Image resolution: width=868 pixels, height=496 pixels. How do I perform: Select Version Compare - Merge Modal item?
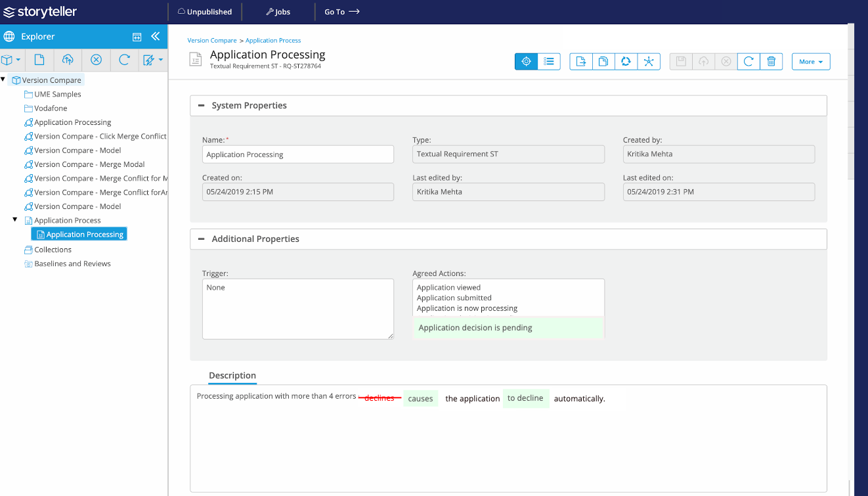84,164
